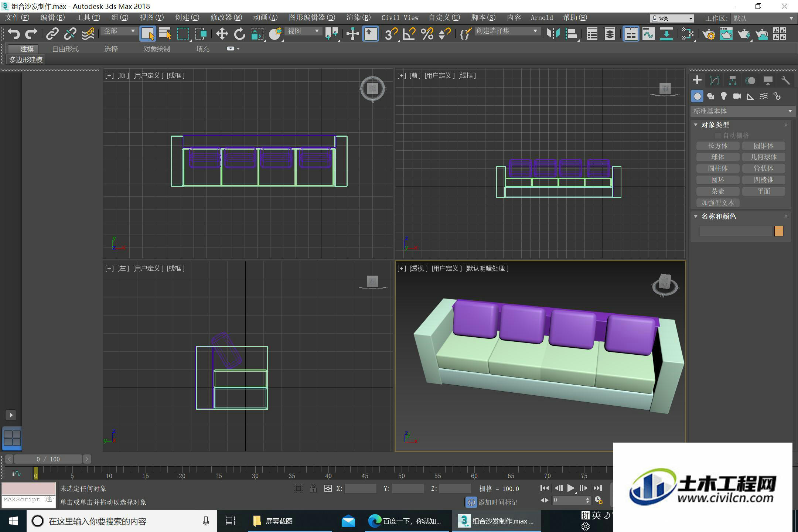
Task: Create a 长方体 box primitive
Action: [x=718, y=146]
